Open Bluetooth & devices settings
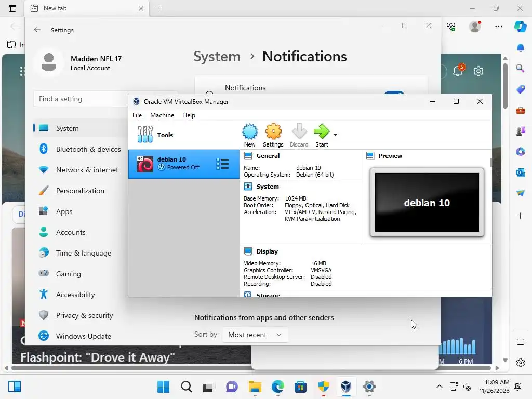The height and width of the screenshot is (399, 532). pyautogui.click(x=81, y=149)
